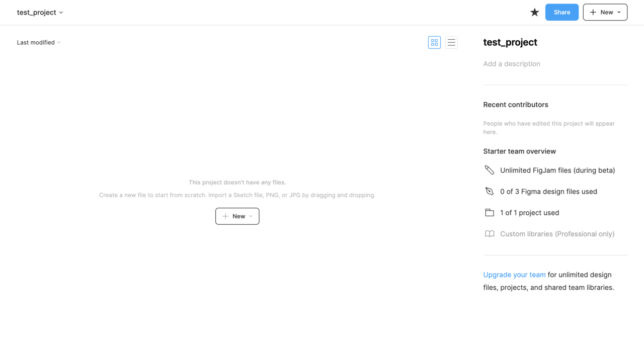Click the plus icon in the empty-state New button
This screenshot has height=345, width=644.
click(225, 216)
